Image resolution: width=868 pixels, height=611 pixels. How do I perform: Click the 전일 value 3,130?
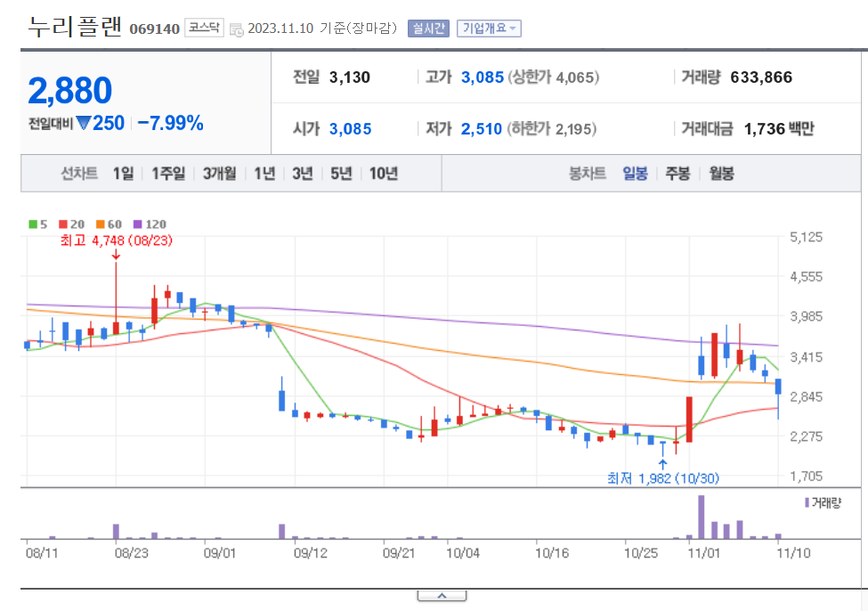(349, 77)
